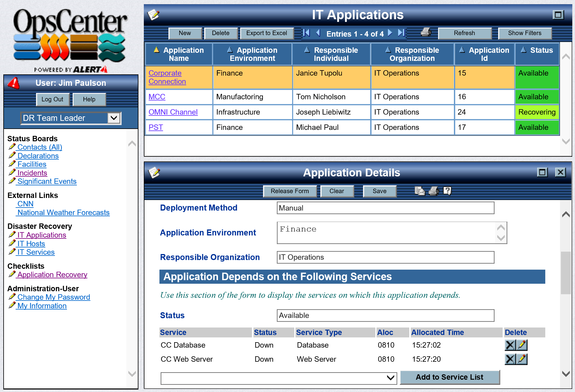Image resolution: width=575 pixels, height=392 pixels.
Task: Go to the last page of entries
Action: pyautogui.click(x=401, y=33)
